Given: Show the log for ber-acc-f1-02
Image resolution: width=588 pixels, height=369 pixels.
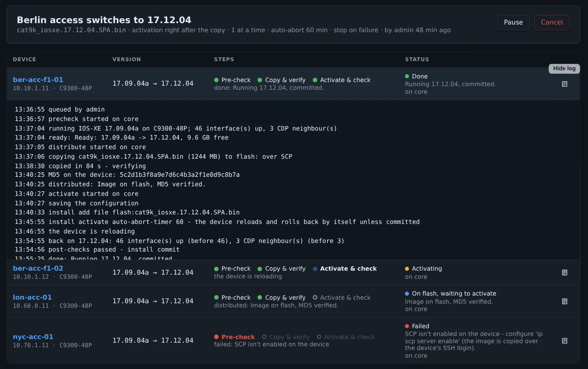Looking at the screenshot, I should coord(564,272).
